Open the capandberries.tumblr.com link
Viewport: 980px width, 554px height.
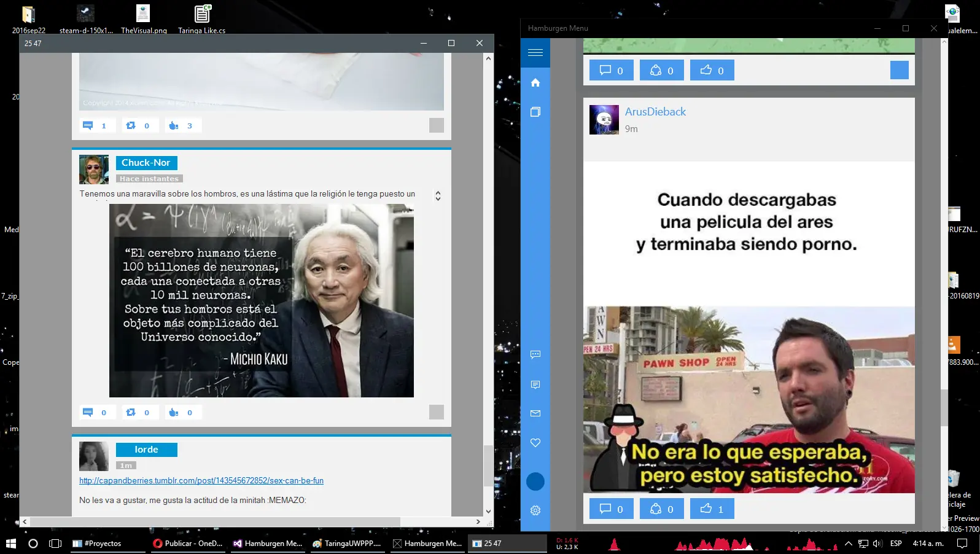click(201, 480)
